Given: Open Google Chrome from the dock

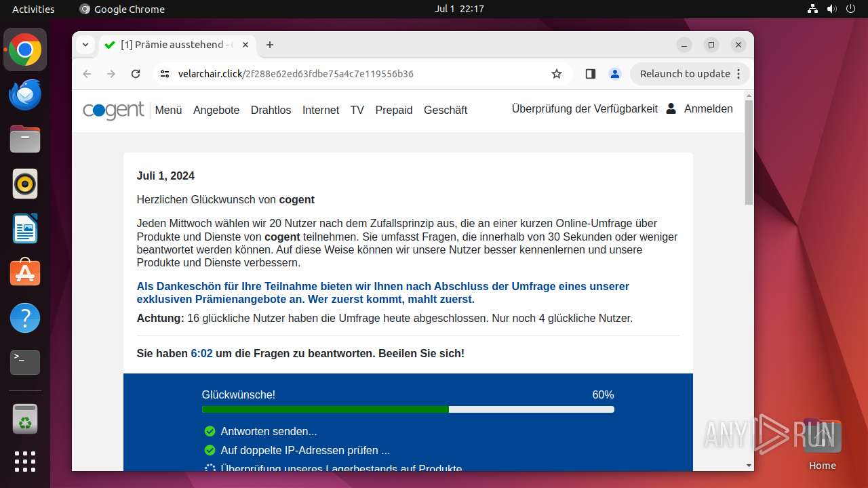Looking at the screenshot, I should [25, 50].
